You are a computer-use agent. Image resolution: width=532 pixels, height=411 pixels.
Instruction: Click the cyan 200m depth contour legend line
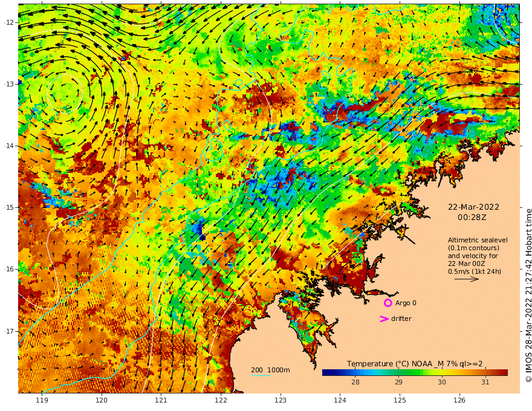coord(260,375)
